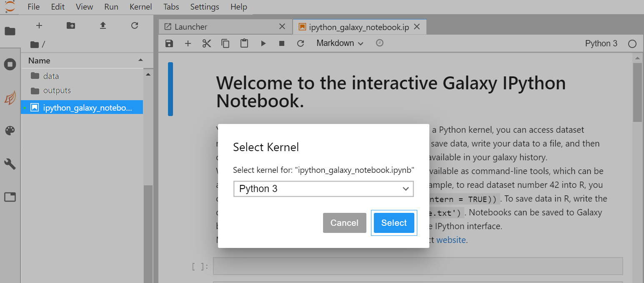Create a new folder in file browser
This screenshot has height=283, width=644.
tap(71, 25)
